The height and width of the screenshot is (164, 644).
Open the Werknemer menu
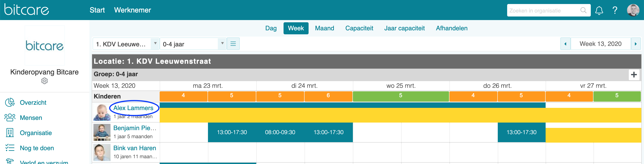[133, 10]
